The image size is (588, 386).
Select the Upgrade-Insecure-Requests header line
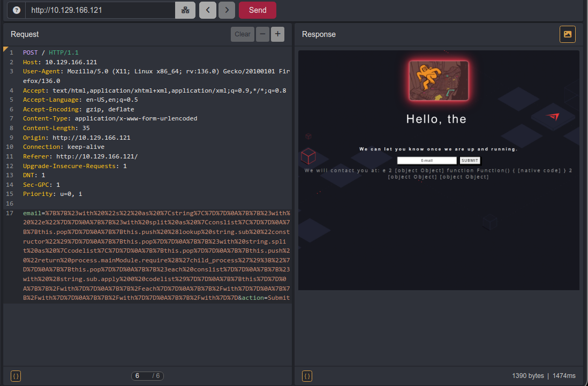(x=74, y=166)
